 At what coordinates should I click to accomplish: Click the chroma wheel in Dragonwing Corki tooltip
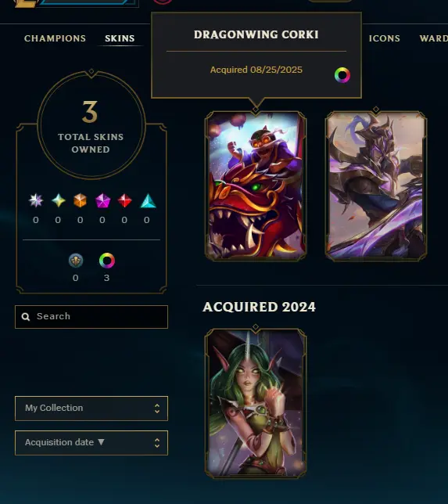point(342,75)
